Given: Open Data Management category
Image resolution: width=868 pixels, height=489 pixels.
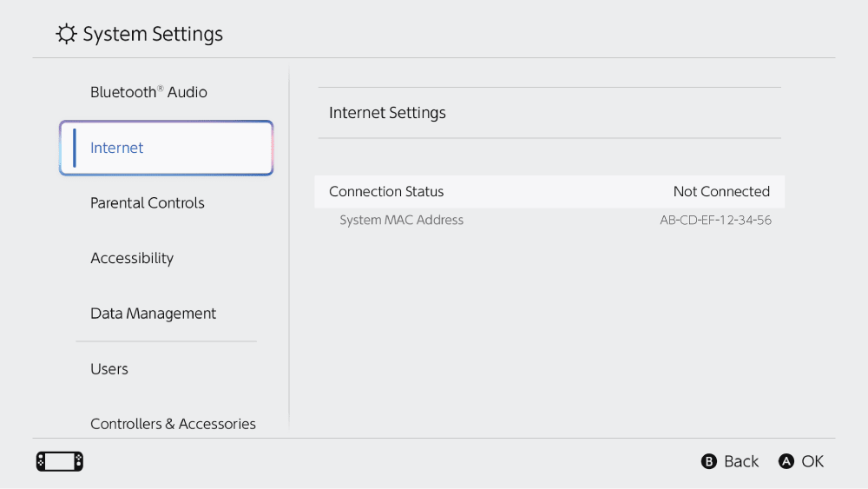Looking at the screenshot, I should 153,314.
